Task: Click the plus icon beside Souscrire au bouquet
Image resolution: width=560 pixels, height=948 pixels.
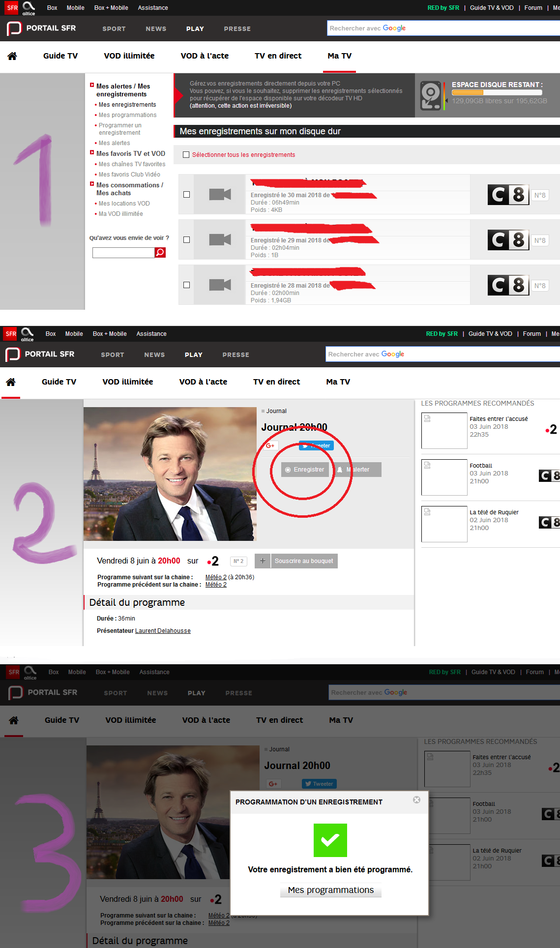Action: coord(263,561)
